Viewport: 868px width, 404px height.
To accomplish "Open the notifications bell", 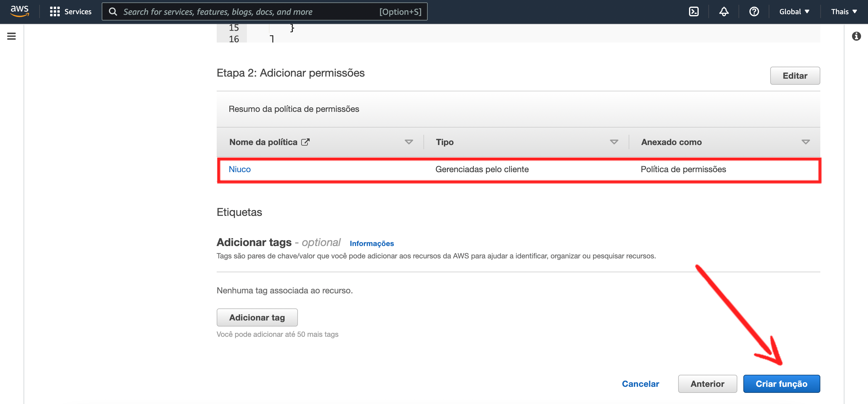I will click(723, 12).
